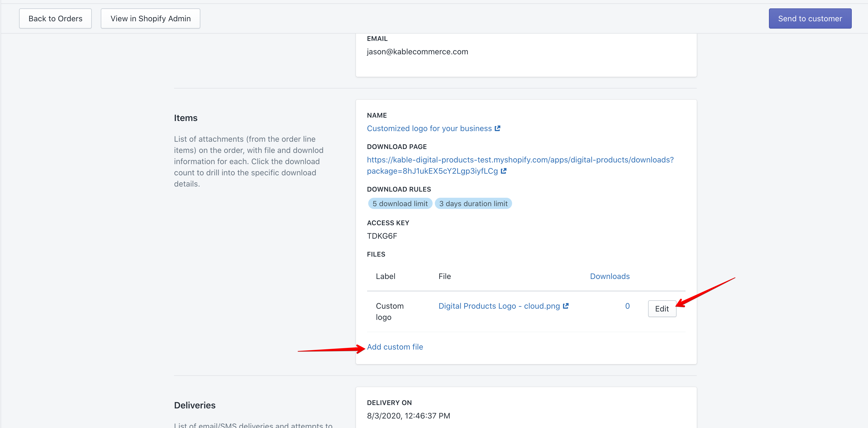Viewport: 868px width, 428px height.
Task: Open the download page via its external link icon
Action: pos(503,171)
